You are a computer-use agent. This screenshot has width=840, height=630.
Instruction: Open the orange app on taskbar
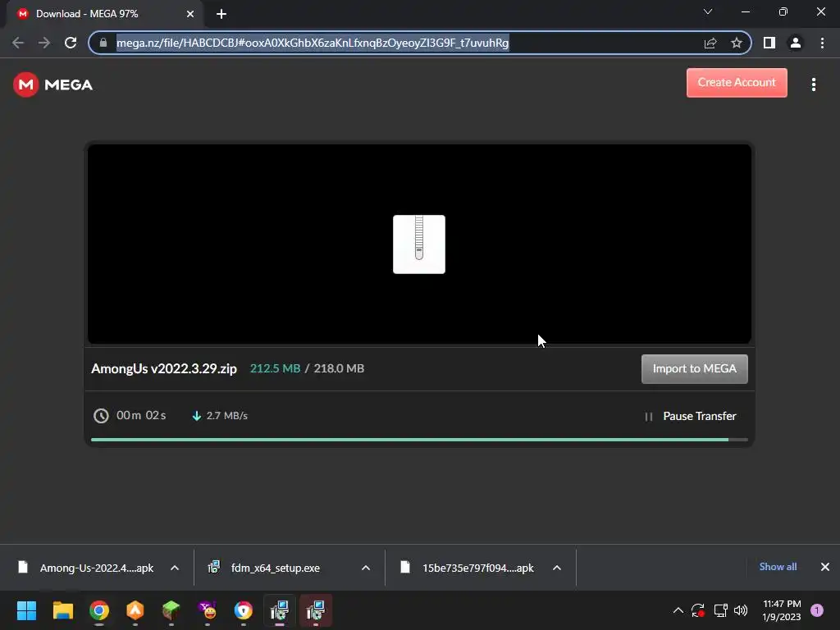click(x=135, y=610)
